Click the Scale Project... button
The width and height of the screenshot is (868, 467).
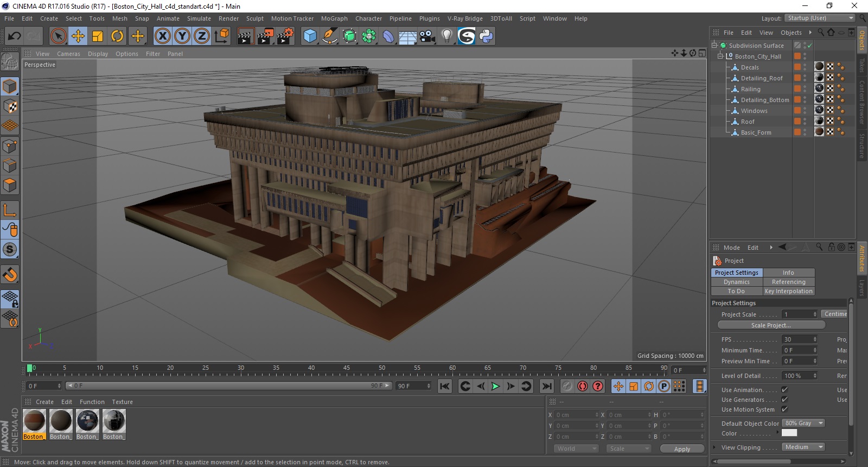point(771,325)
